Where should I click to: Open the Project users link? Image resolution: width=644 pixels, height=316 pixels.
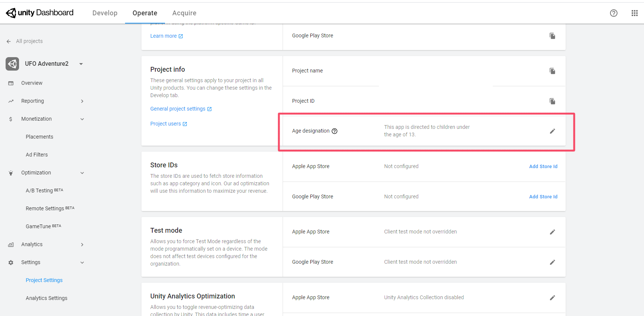click(x=165, y=124)
